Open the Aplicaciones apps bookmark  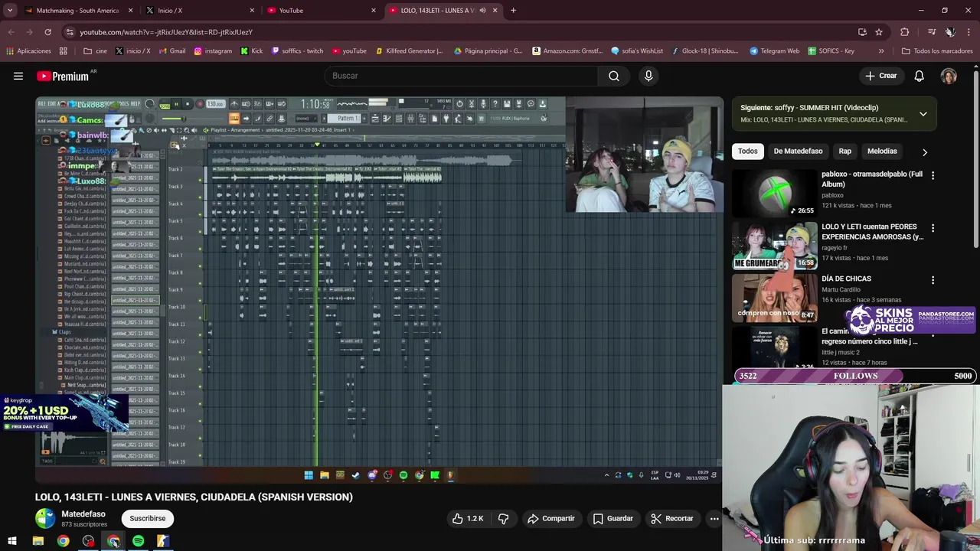tap(29, 51)
